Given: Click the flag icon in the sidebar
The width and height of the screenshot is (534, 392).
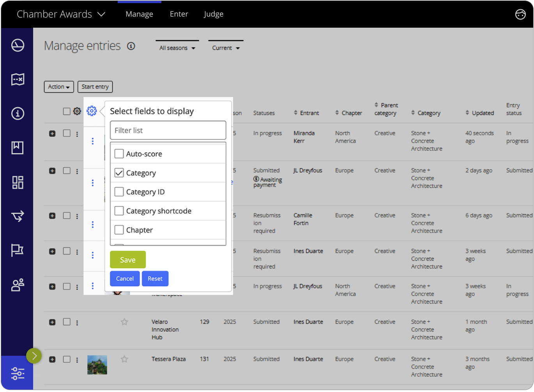Looking at the screenshot, I should (x=18, y=250).
